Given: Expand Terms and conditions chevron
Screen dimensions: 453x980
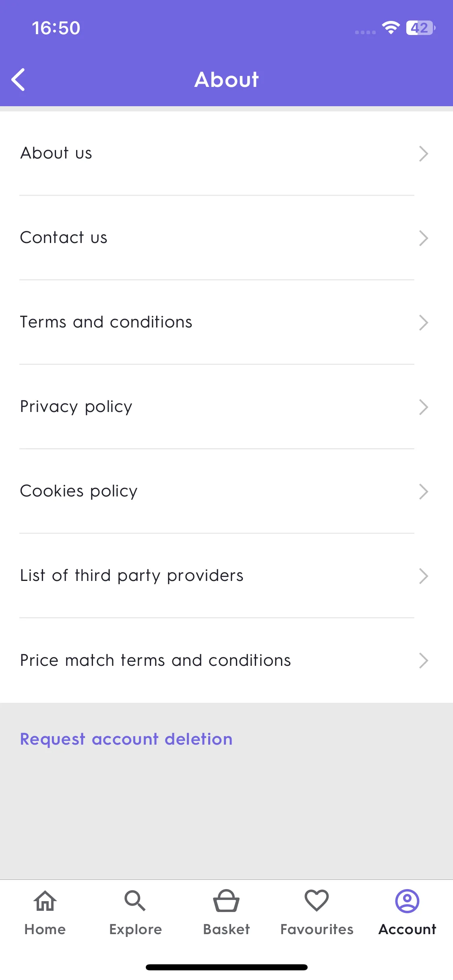Looking at the screenshot, I should 423,323.
